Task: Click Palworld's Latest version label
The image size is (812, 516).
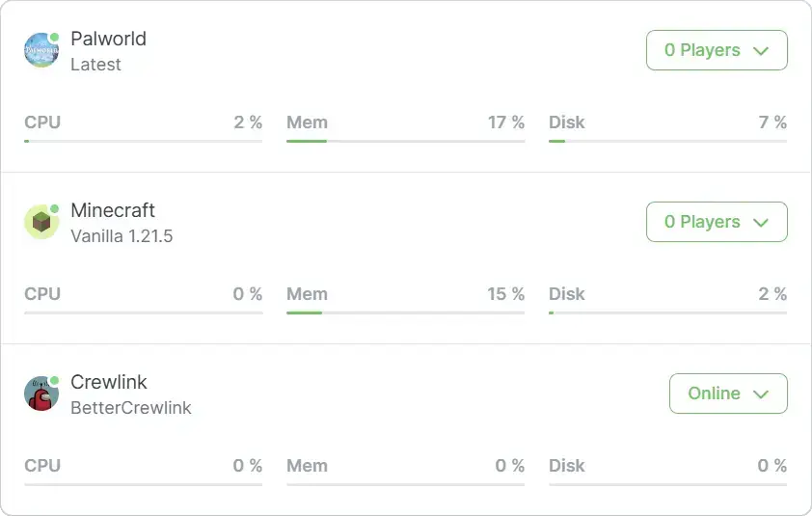Action: (95, 65)
